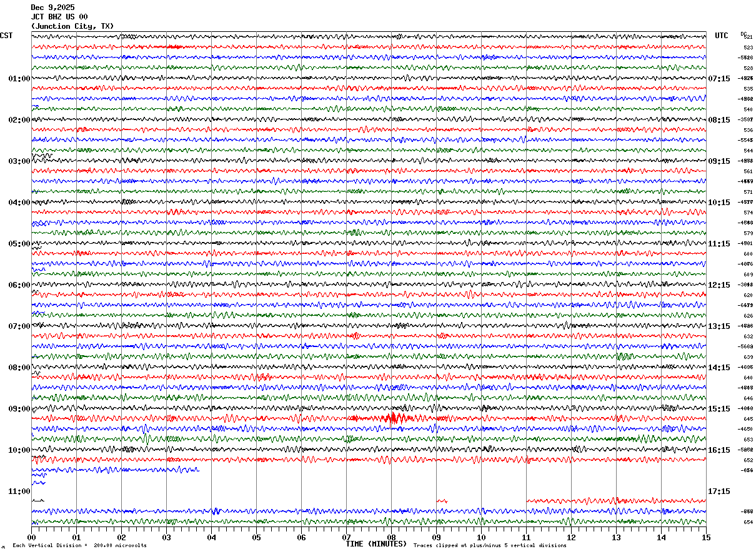Select the 06:00 CST row label
This screenshot has width=756, height=554.
[x=19, y=285]
